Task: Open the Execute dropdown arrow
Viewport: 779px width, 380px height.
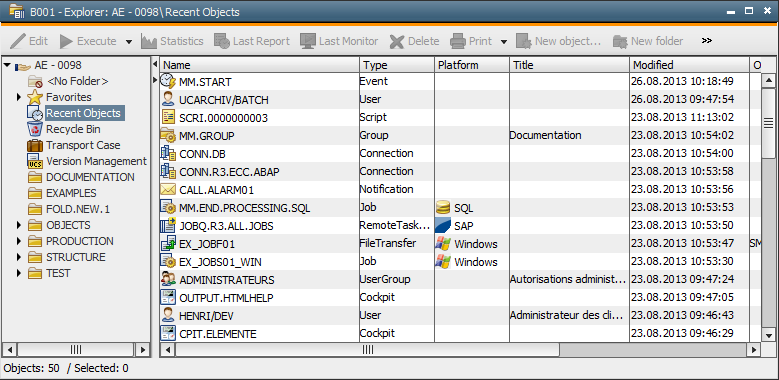Action: [129, 42]
